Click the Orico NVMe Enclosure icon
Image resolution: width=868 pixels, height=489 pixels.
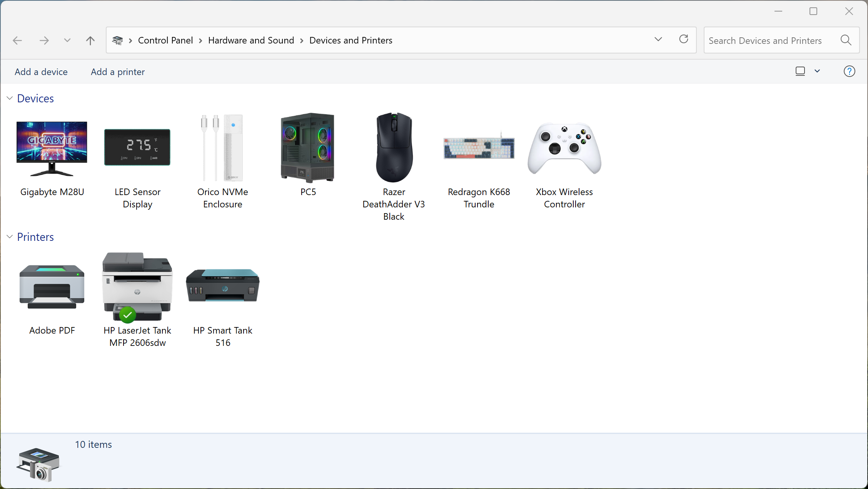222,148
